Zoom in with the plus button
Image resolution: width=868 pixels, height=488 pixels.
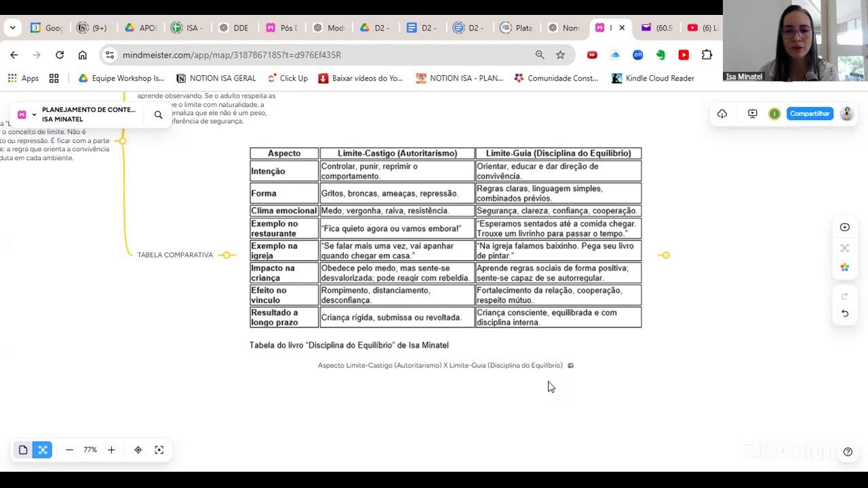(111, 450)
